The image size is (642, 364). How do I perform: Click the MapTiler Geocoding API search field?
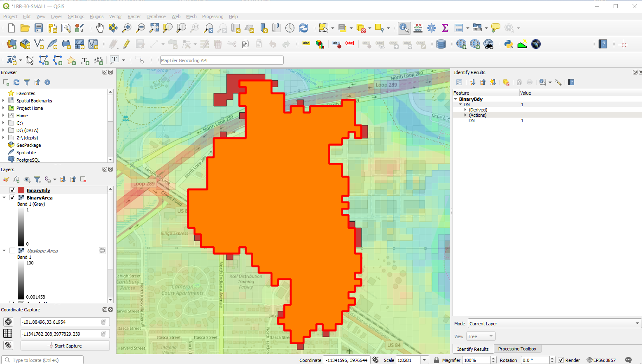click(222, 60)
